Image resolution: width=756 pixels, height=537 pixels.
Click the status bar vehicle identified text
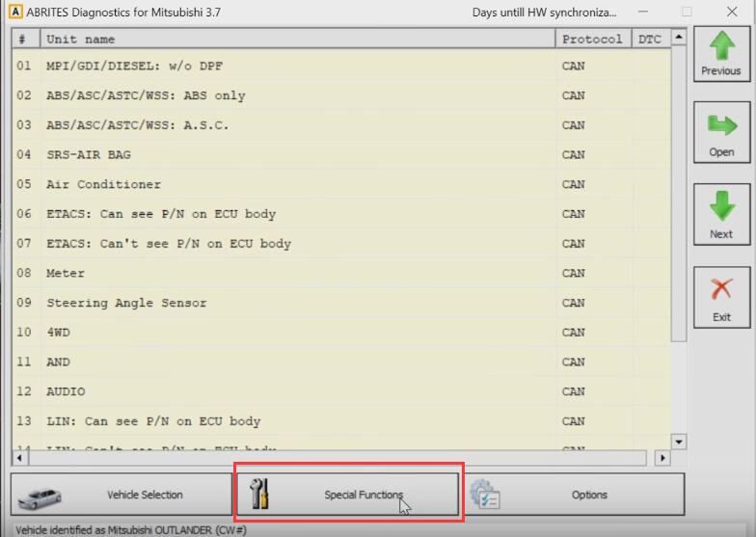(131, 530)
